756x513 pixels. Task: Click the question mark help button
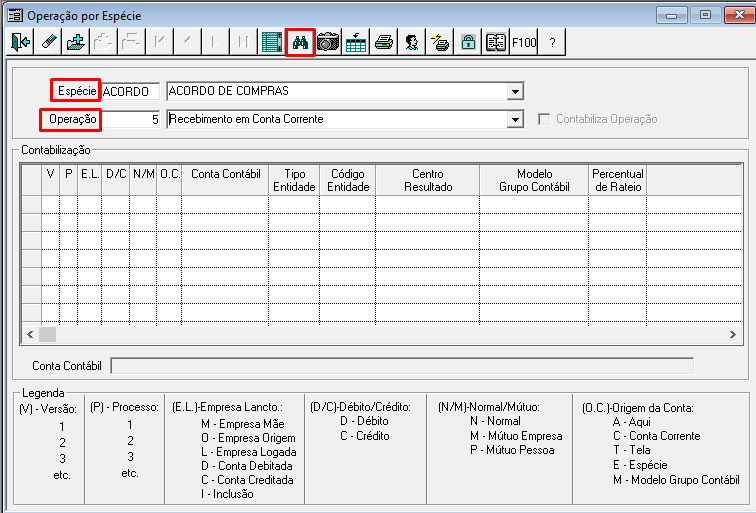[x=552, y=42]
